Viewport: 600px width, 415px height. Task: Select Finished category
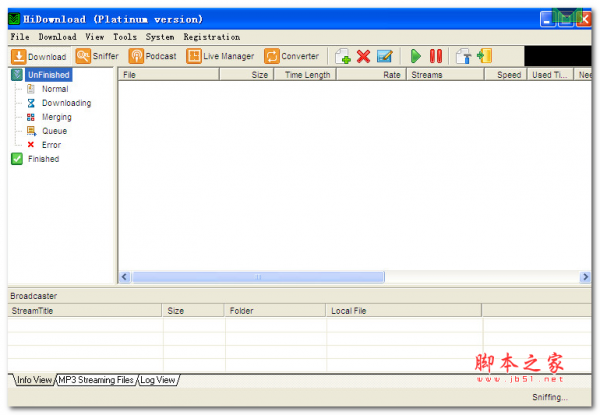[x=43, y=159]
